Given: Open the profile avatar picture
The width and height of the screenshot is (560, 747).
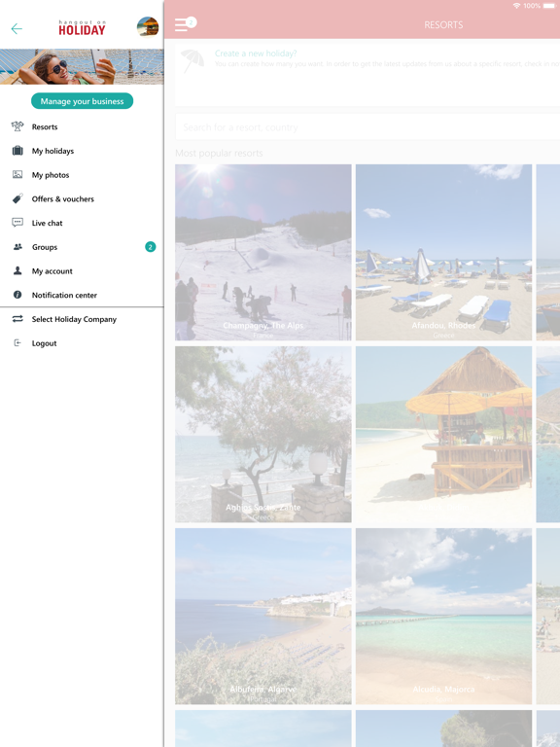Looking at the screenshot, I should pyautogui.click(x=148, y=26).
